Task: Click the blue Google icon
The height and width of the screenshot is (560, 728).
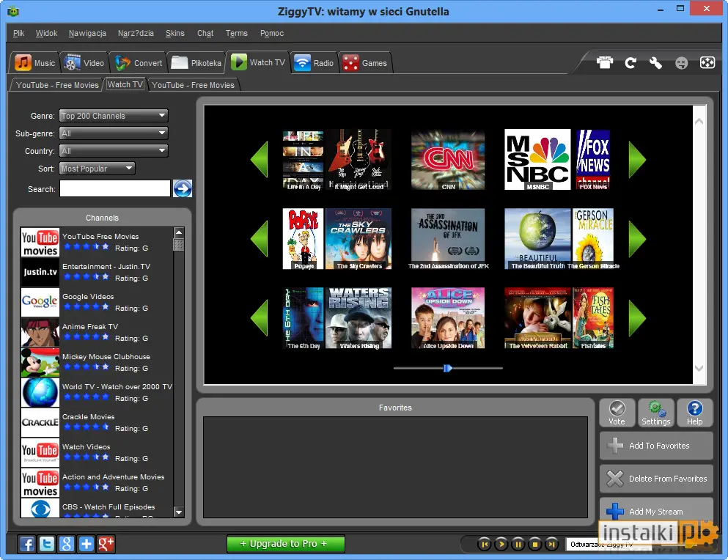Action: [x=67, y=544]
